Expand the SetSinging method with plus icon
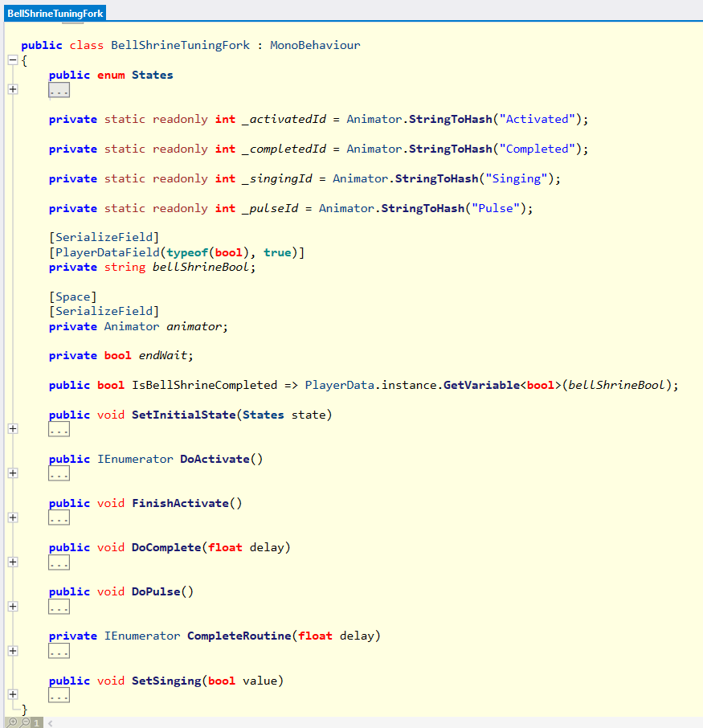Screen dimensions: 703x728 pyautogui.click(x=12, y=694)
